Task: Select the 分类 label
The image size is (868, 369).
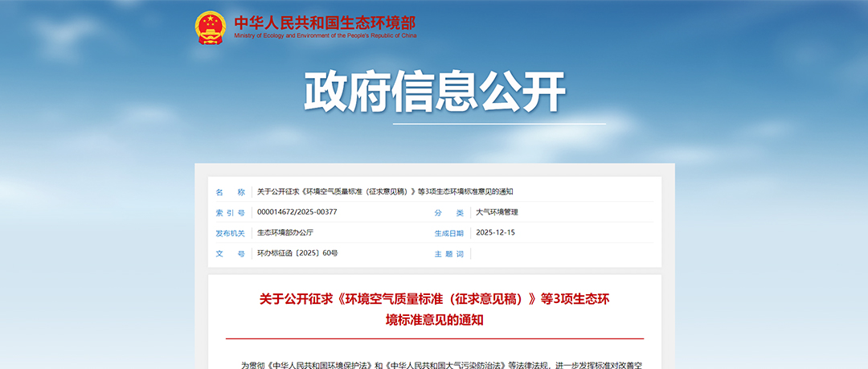Action: (x=449, y=213)
